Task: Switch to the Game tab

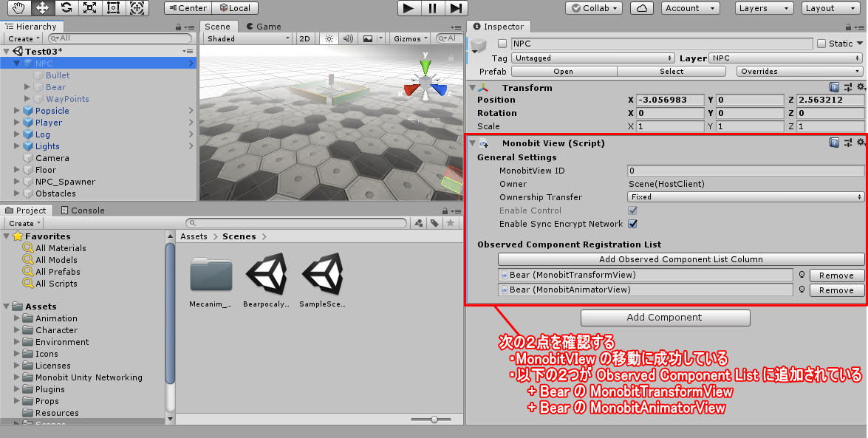Action: coord(264,27)
